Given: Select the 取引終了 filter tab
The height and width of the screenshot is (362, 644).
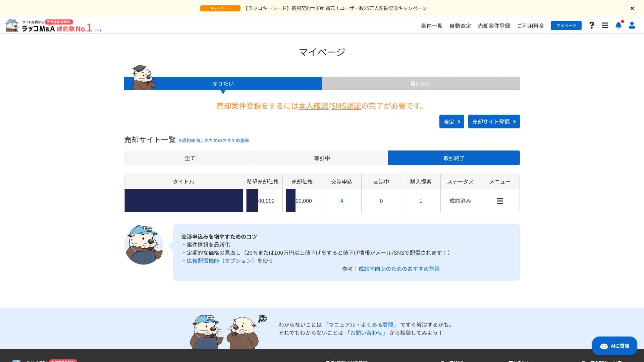Looking at the screenshot, I should [x=453, y=158].
